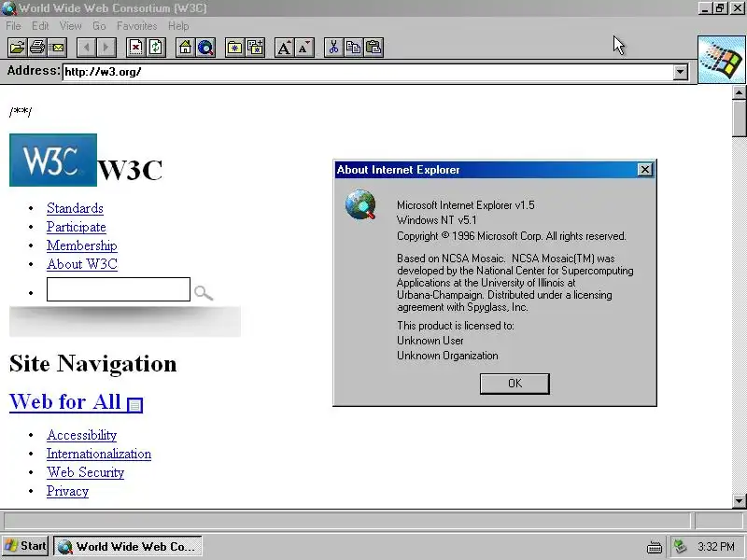The width and height of the screenshot is (747, 560).
Task: Click the Send mail toolbar icon
Action: point(57,48)
